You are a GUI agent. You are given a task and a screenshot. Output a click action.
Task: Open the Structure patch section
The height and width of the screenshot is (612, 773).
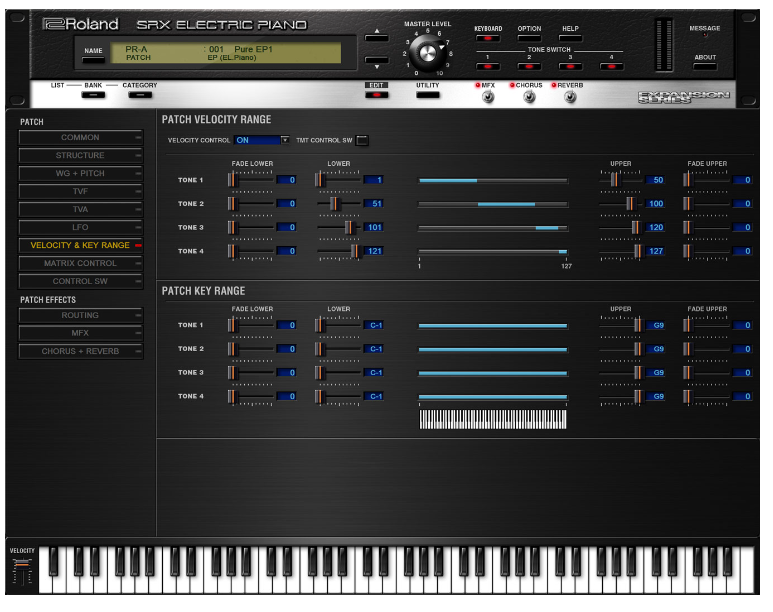click(x=80, y=155)
